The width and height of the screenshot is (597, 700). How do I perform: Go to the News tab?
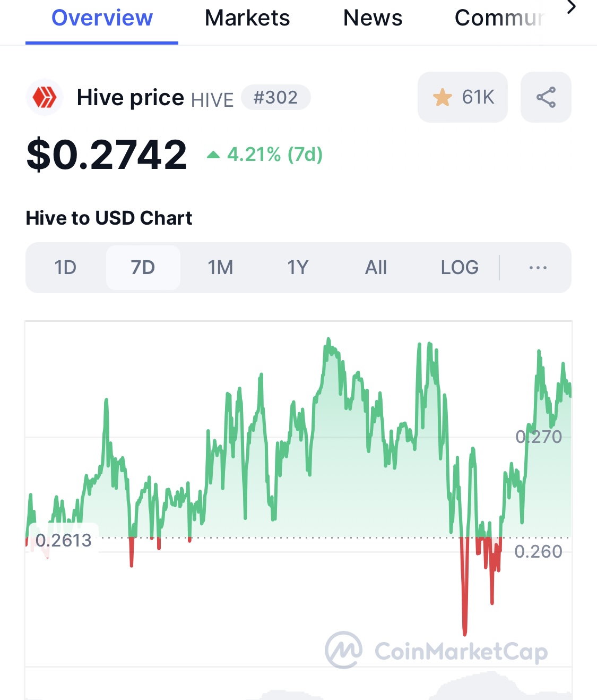(x=373, y=19)
